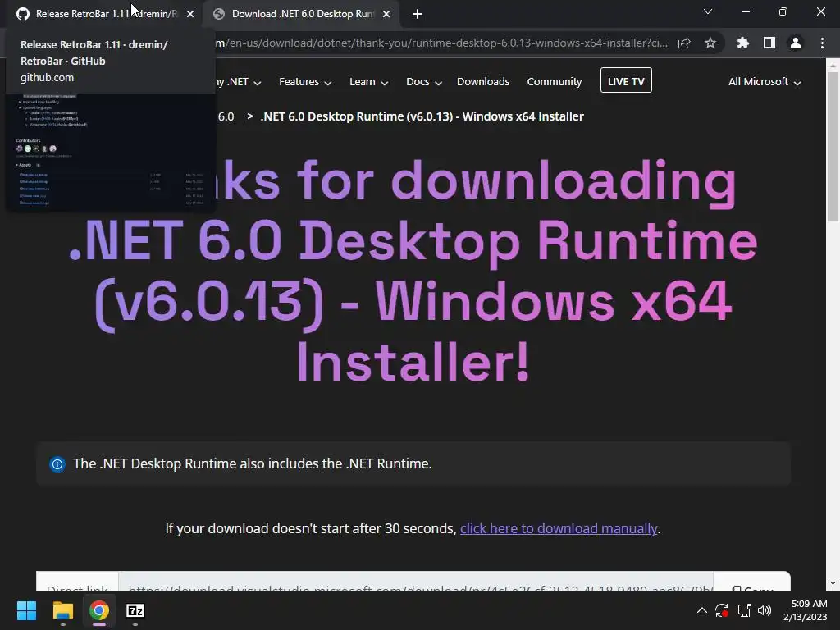
Task: Show hidden system tray icons
Action: pos(702,610)
